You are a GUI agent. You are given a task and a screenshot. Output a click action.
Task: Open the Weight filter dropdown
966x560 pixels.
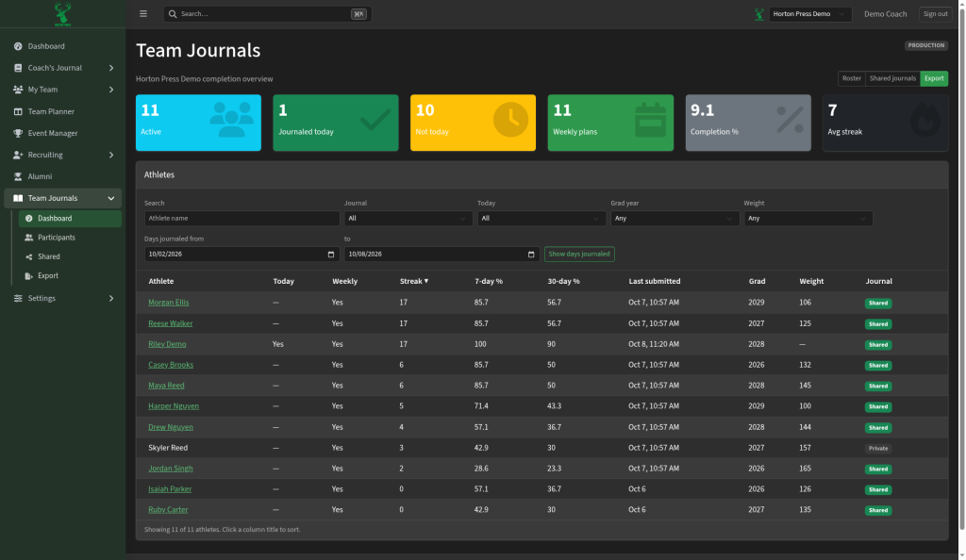808,219
